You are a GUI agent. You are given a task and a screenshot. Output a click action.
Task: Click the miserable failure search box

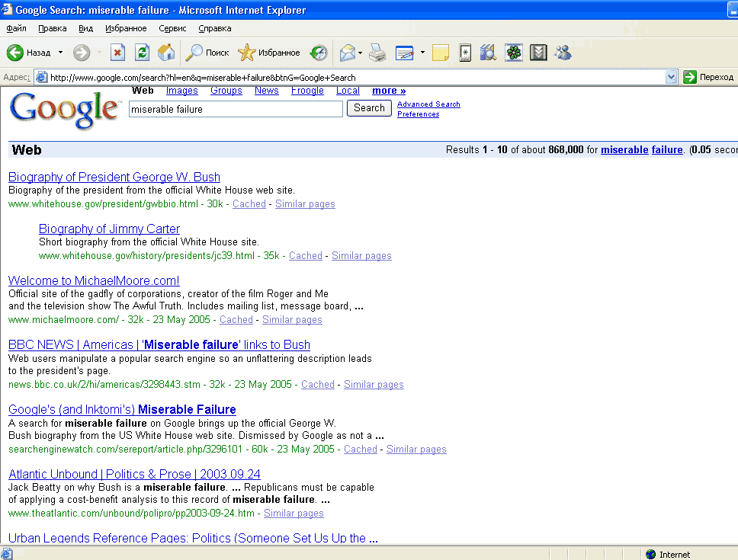pos(236,109)
